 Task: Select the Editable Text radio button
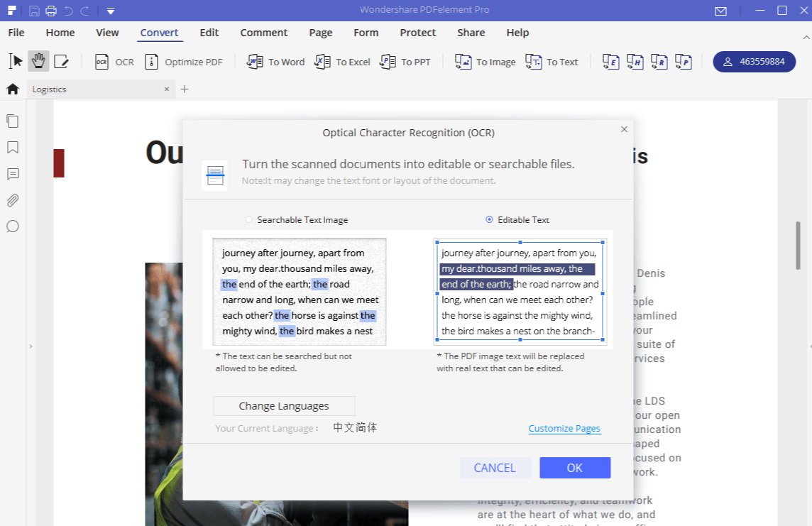pyautogui.click(x=489, y=220)
